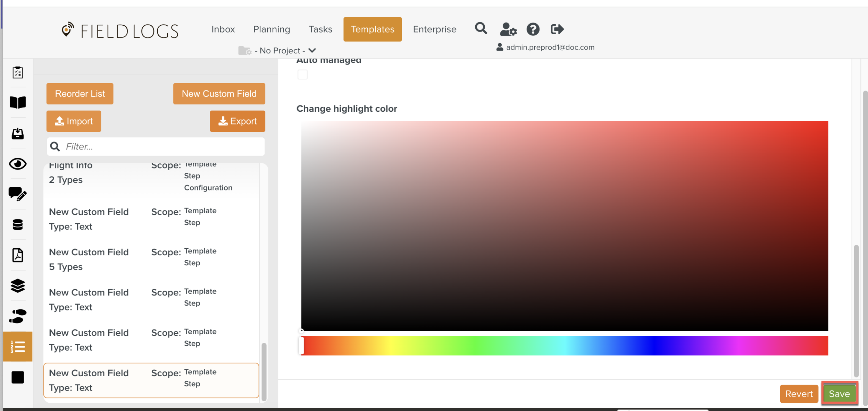Pick a color in the saturation area
This screenshot has width=868, height=411.
tap(564, 225)
